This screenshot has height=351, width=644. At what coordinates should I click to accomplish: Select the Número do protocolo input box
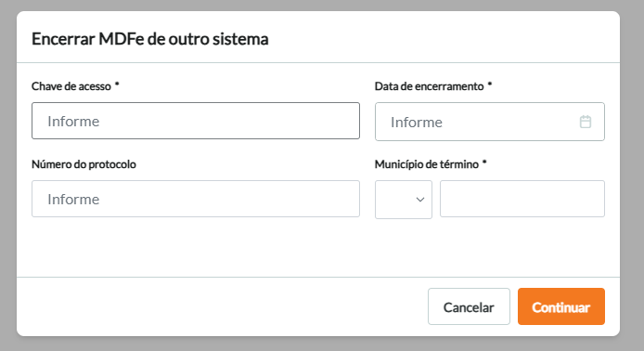coord(196,199)
